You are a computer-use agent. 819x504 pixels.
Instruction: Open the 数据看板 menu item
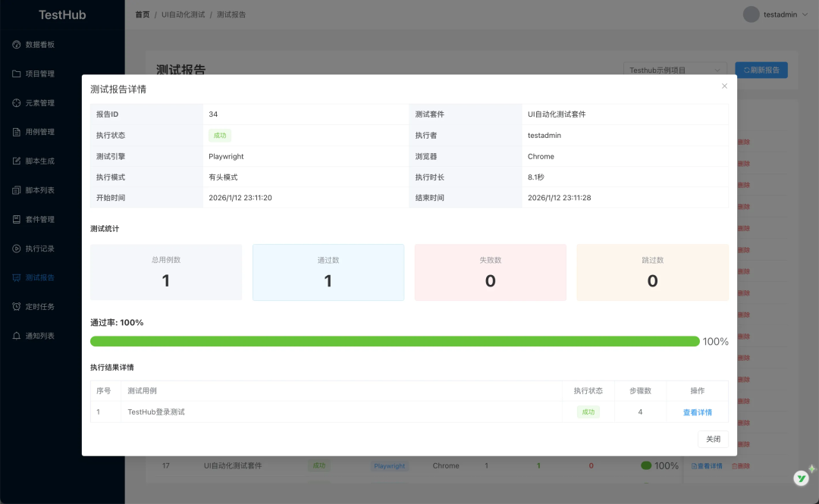coord(62,45)
